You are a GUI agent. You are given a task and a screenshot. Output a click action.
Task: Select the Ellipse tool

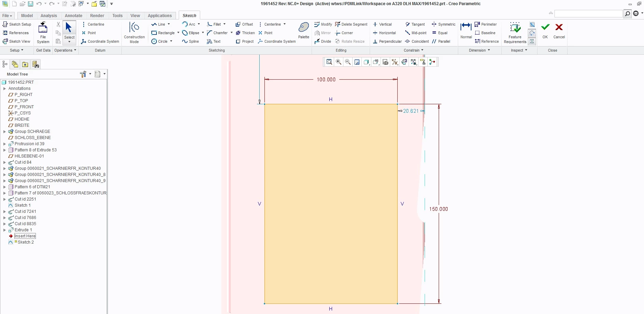[x=191, y=33]
